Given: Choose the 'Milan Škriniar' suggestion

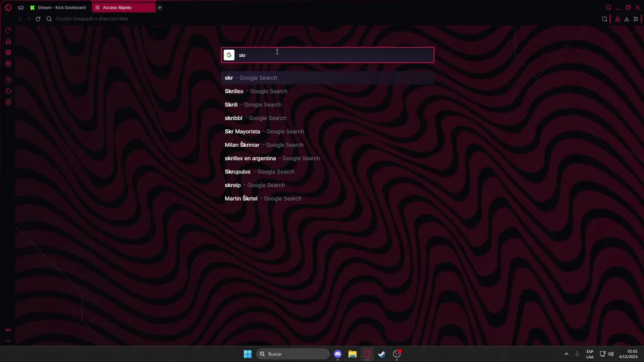Looking at the screenshot, I should click(328, 145).
